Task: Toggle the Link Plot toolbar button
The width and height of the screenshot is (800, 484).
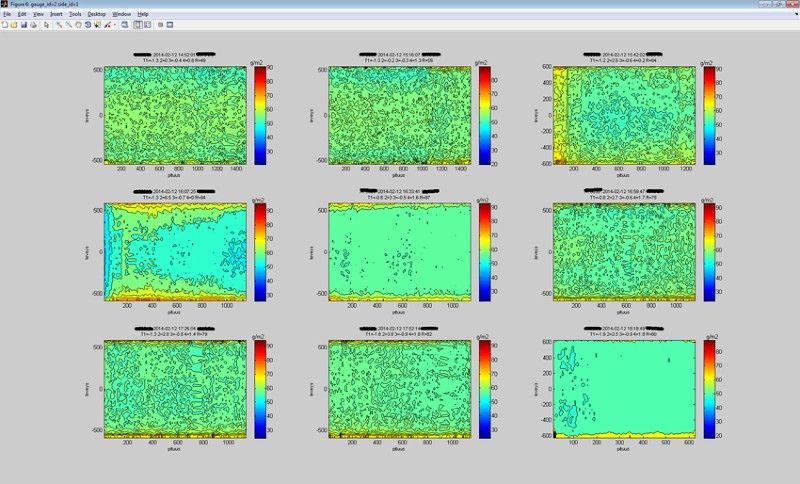Action: pyautogui.click(x=124, y=24)
